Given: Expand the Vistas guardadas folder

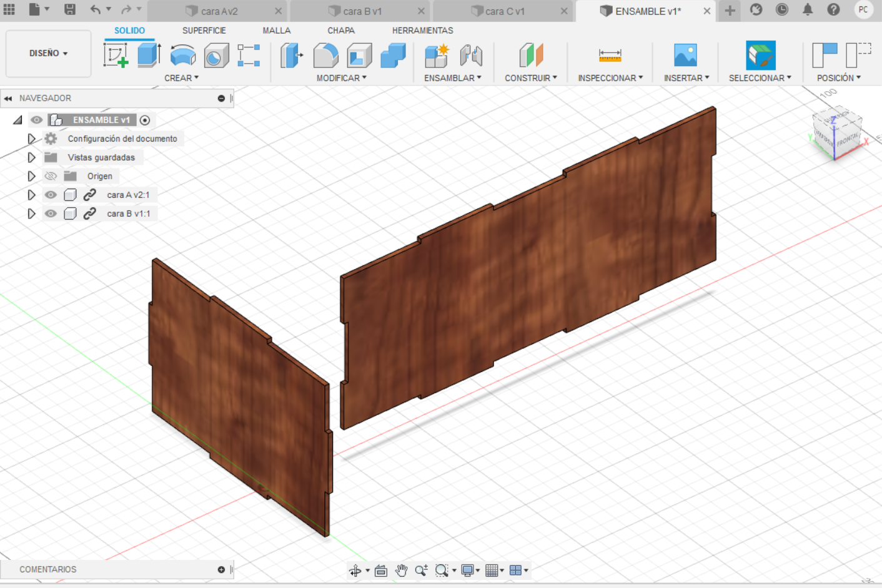Looking at the screenshot, I should coord(31,157).
